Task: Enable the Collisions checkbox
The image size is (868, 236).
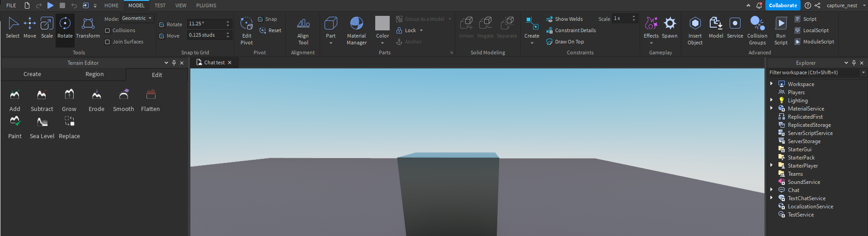Action: pos(108,30)
